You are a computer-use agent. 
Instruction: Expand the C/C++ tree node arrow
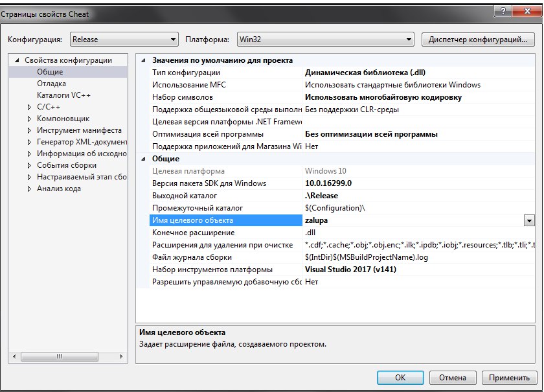click(30, 108)
